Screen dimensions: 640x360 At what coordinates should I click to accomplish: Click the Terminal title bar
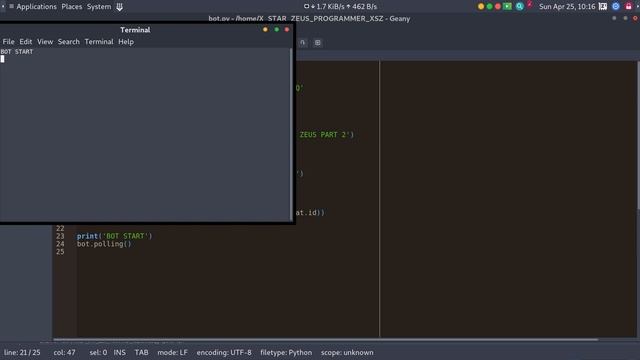135,30
